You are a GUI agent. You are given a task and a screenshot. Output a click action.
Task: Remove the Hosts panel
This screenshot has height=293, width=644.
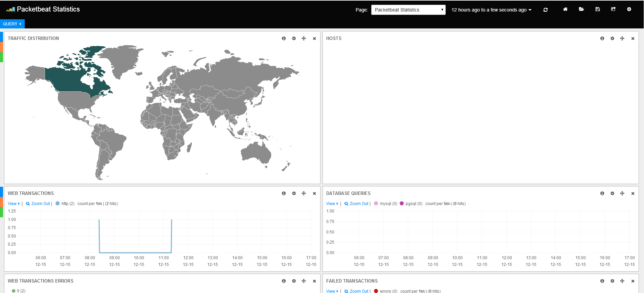click(633, 39)
